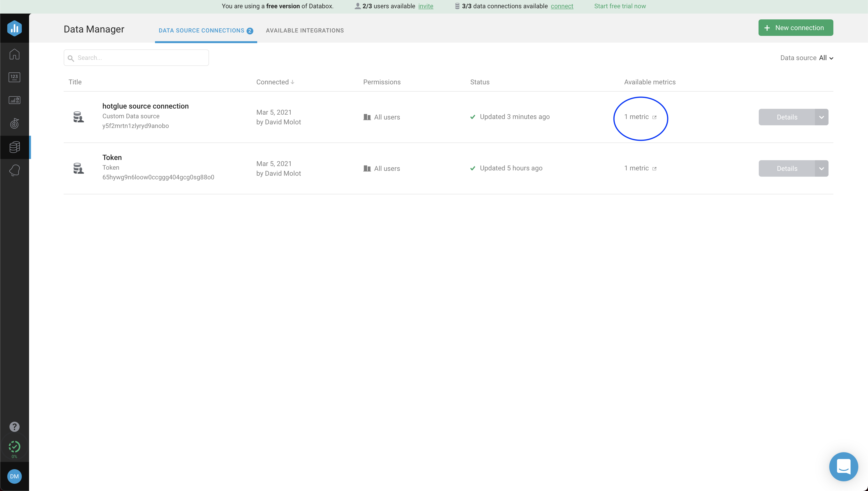The height and width of the screenshot is (491, 868).
Task: Open the chat support bubble
Action: pos(843,467)
